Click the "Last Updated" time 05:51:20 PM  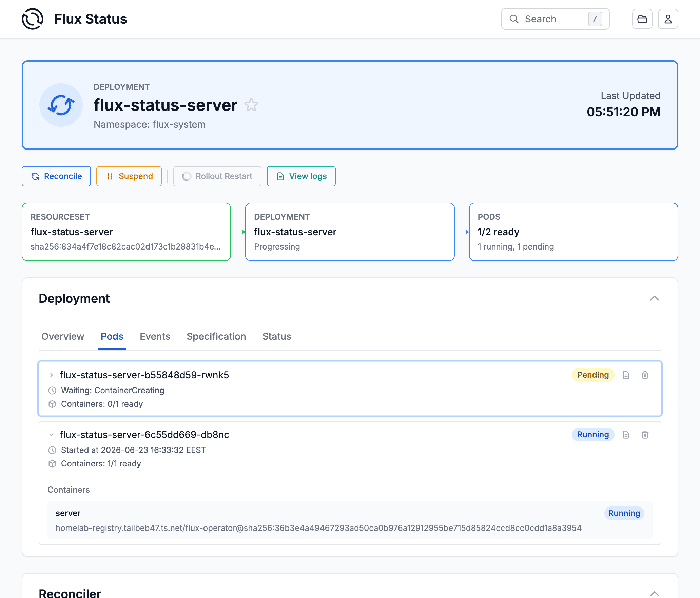point(623,112)
